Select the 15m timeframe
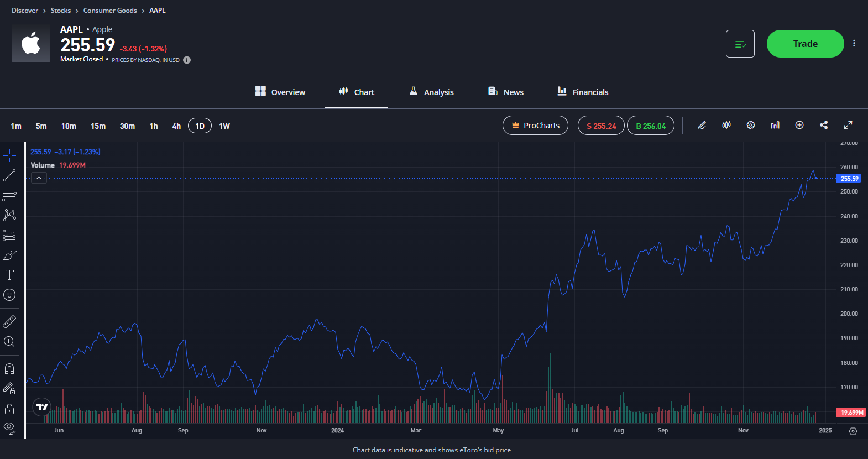Screen dimensions: 868x459 pos(98,126)
